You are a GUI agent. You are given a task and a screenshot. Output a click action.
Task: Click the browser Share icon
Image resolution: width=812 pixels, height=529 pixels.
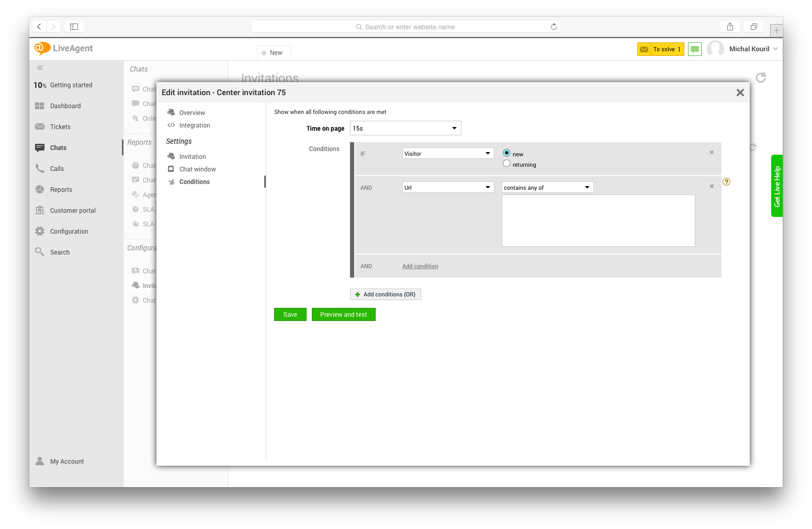(730, 27)
